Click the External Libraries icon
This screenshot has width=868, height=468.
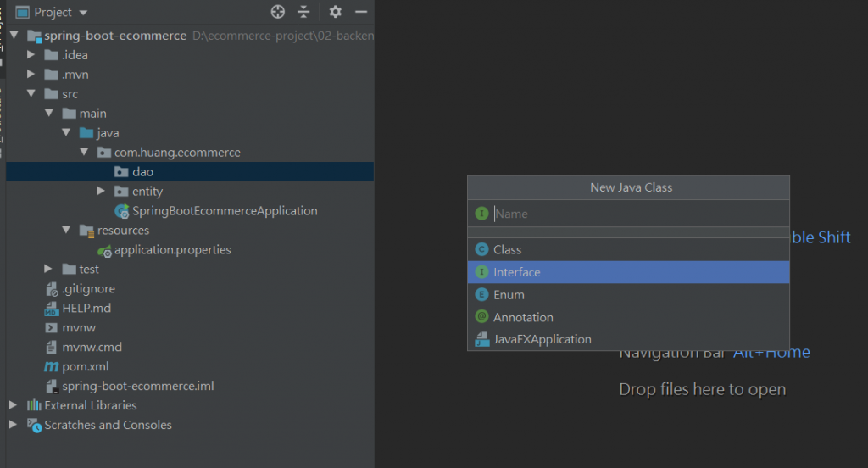click(34, 406)
